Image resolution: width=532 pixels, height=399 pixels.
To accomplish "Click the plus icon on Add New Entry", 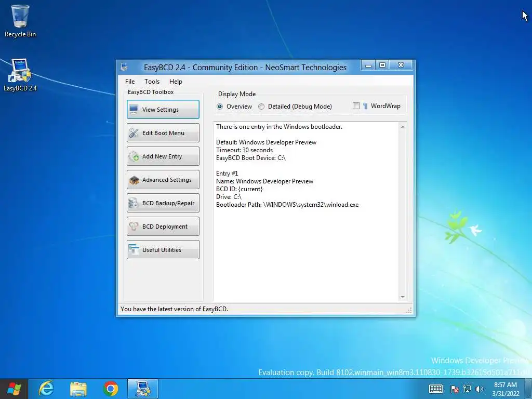I will coord(134,156).
